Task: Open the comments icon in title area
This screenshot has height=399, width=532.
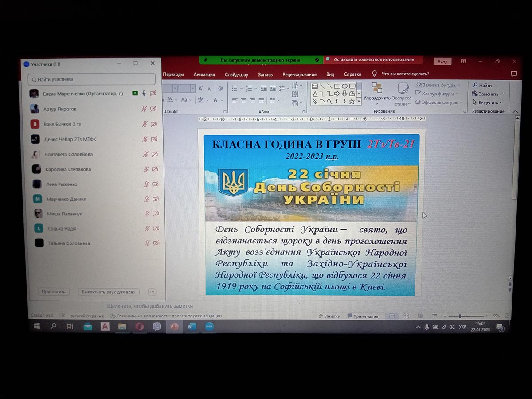Action: coord(514,74)
